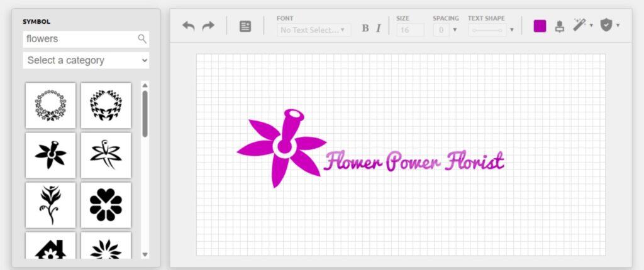Toggle italic text formatting
The image size is (644, 270).
[379, 28]
